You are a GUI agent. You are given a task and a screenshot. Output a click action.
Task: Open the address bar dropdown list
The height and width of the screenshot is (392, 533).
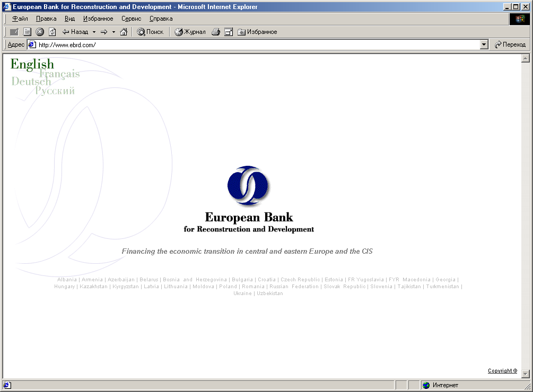[484, 45]
